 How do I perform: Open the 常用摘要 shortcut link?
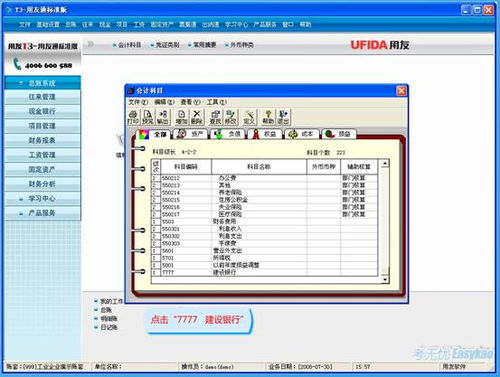pos(205,44)
